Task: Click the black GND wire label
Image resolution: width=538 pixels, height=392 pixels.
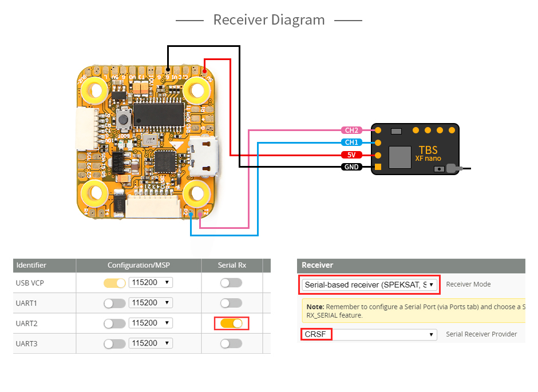Action: (x=351, y=167)
